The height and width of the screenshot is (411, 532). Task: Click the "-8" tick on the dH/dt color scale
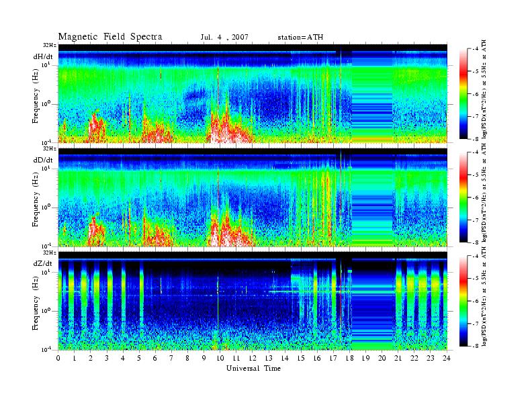pos(476,139)
